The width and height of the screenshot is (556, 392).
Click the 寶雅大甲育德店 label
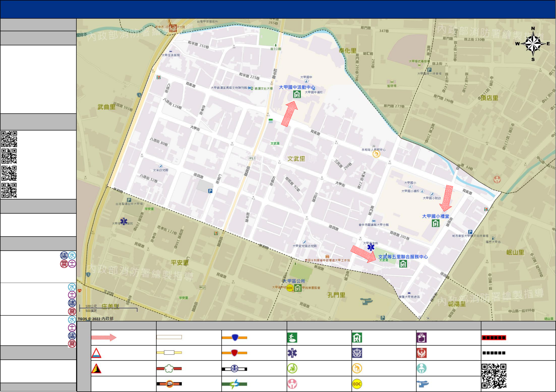(409, 297)
